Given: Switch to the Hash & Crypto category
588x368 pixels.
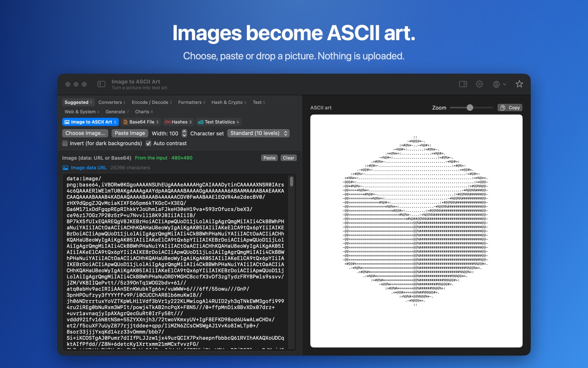Looking at the screenshot, I should click(x=229, y=102).
